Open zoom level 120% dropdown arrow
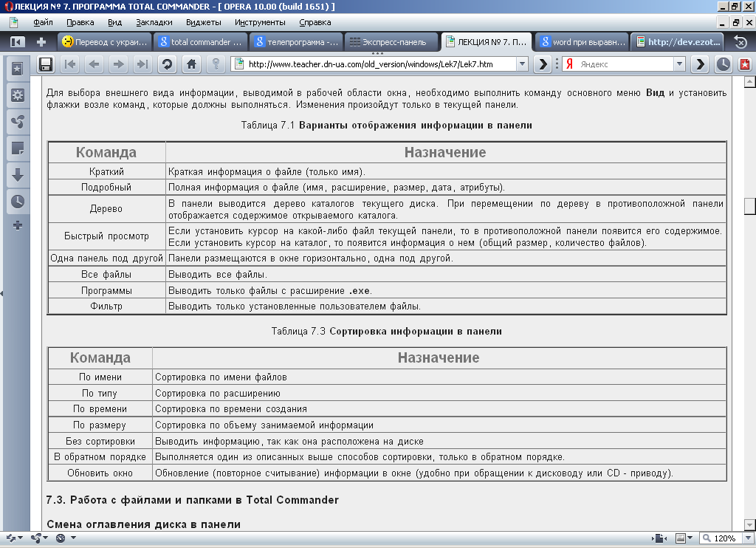This screenshot has width=756, height=548. point(749,538)
